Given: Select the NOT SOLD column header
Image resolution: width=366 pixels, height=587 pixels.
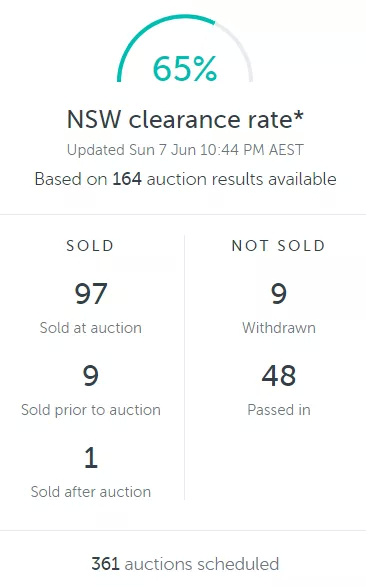Looking at the screenshot, I should (x=278, y=246).
